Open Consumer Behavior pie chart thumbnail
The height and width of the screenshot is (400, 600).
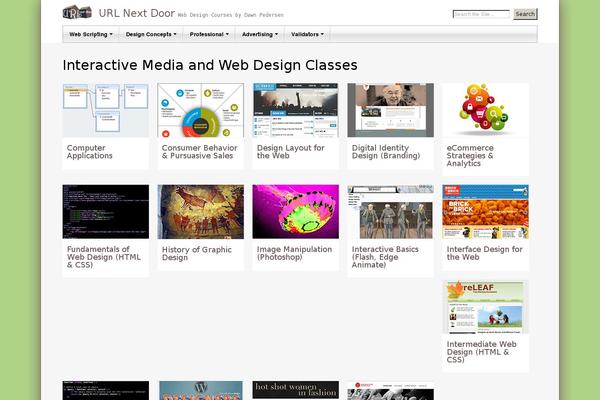coord(201,110)
